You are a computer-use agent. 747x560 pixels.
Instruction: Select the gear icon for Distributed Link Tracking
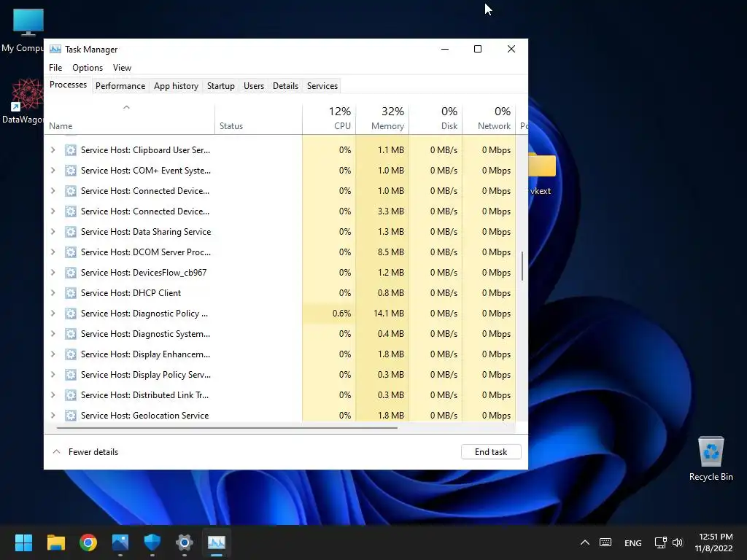tap(71, 395)
